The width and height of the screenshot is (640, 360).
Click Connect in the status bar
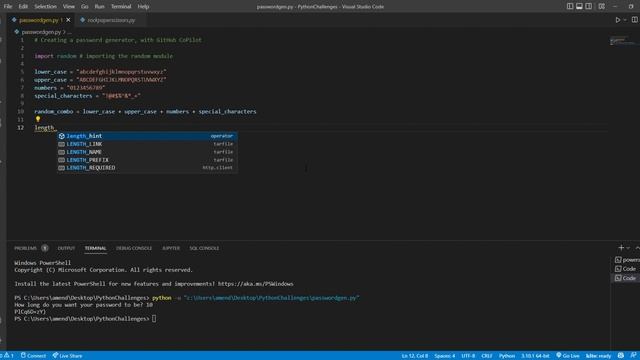point(33,356)
